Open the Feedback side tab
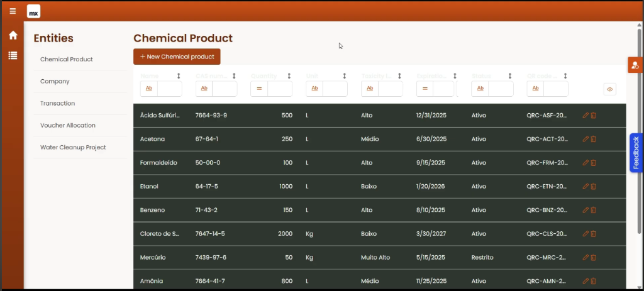Image resolution: width=644 pixels, height=291 pixels. (636, 153)
